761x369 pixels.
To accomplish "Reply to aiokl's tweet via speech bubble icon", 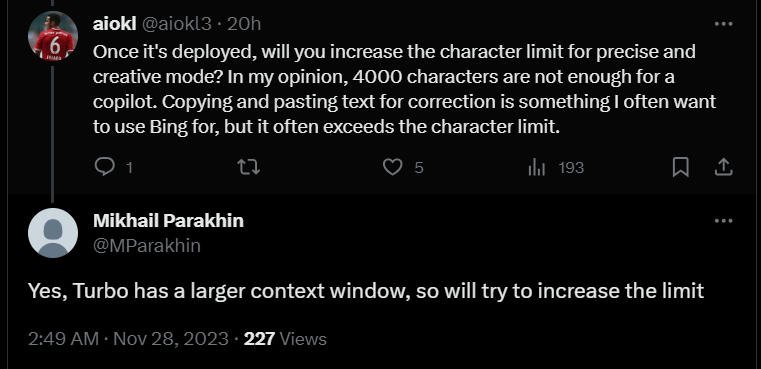I will click(x=104, y=168).
